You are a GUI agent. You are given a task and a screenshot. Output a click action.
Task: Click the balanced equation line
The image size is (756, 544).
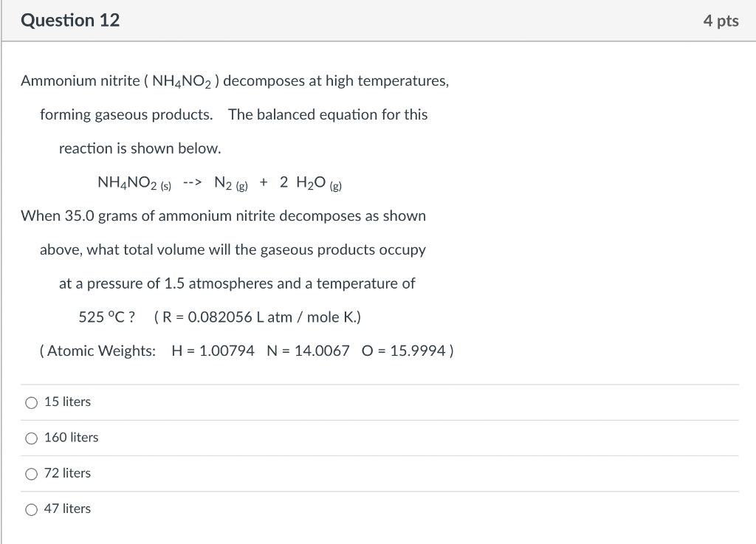point(218,182)
